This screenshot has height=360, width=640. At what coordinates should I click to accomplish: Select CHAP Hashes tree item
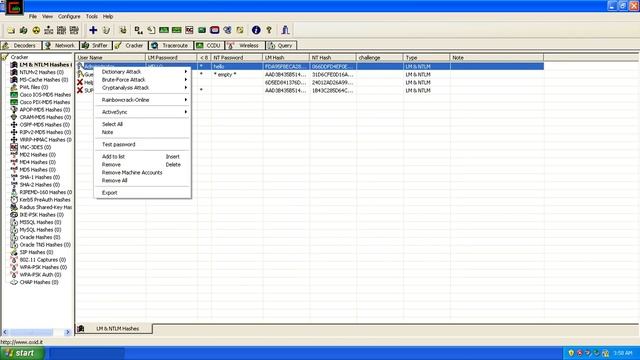(x=39, y=282)
